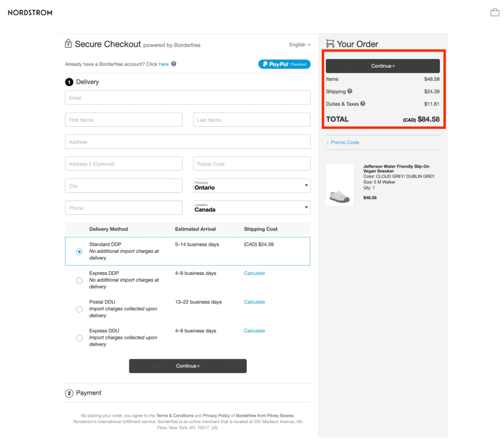Open the Location dropdown showing Canada

(x=252, y=207)
